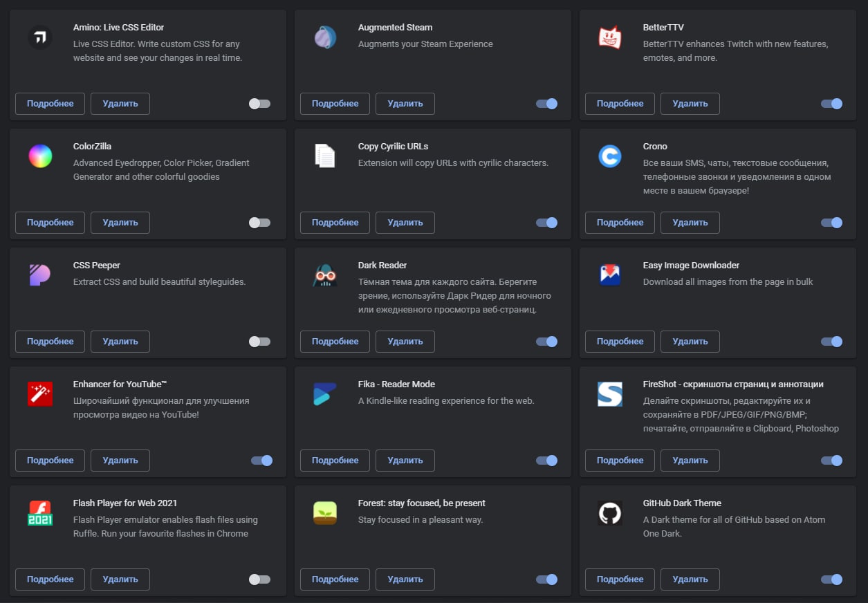This screenshot has height=603, width=868.
Task: Click the CSS Peeper icon
Action: 40,275
